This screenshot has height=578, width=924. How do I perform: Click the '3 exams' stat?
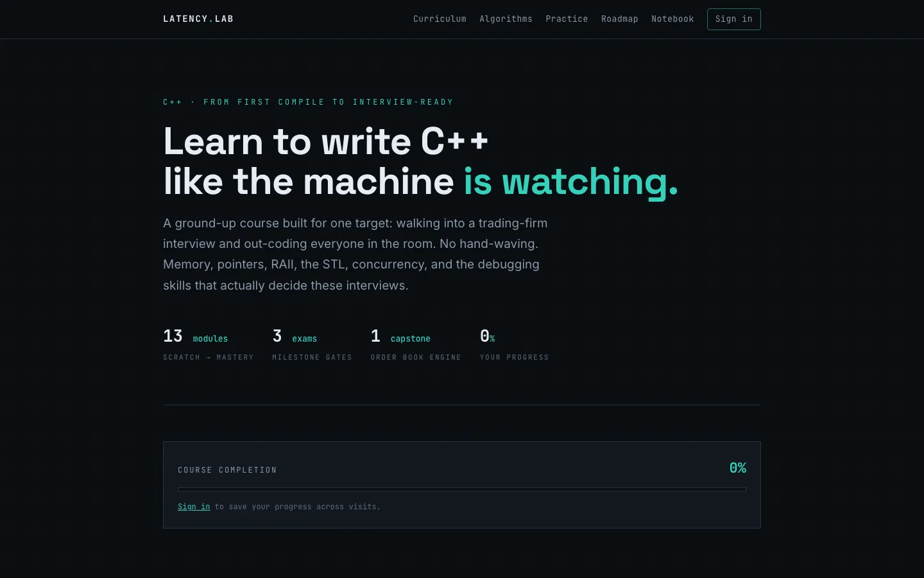(x=295, y=337)
